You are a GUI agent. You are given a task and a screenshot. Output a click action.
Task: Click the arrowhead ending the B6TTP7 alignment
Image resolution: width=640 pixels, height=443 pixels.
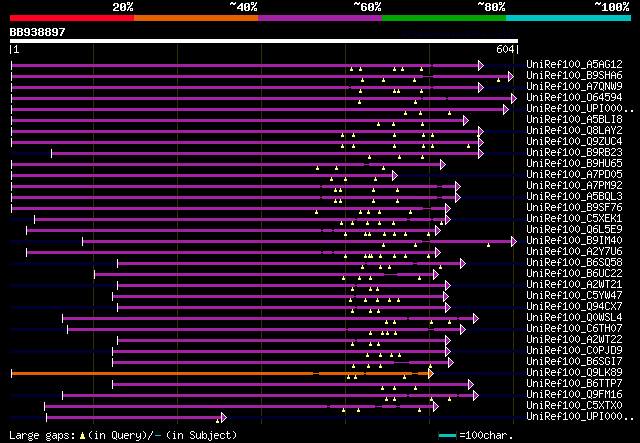coord(471,385)
